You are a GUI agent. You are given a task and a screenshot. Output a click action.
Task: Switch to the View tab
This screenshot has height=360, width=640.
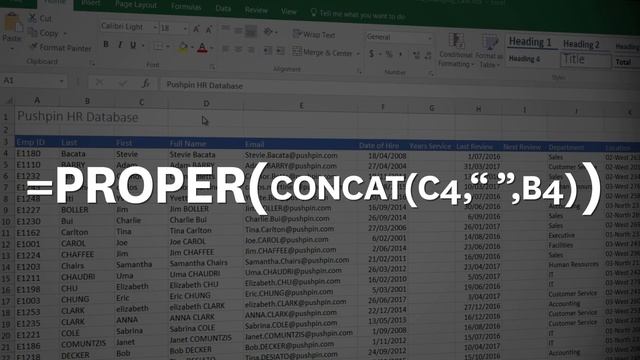[x=289, y=11]
